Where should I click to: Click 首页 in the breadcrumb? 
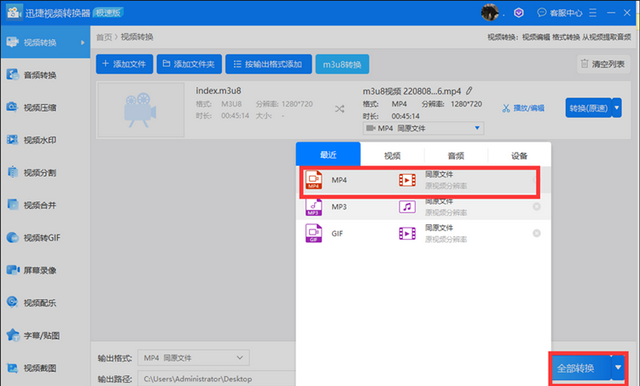point(104,37)
